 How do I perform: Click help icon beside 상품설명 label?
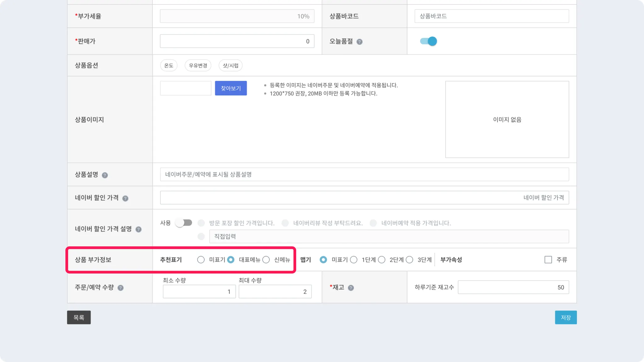105,175
